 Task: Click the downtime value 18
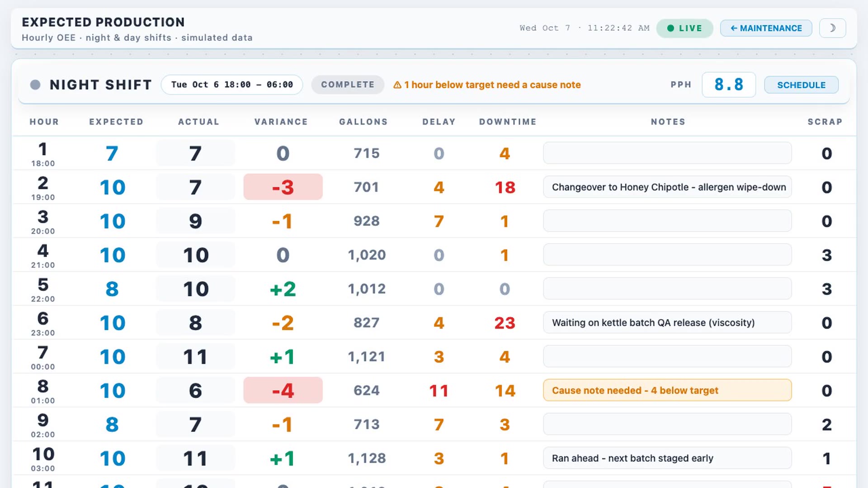(x=505, y=188)
